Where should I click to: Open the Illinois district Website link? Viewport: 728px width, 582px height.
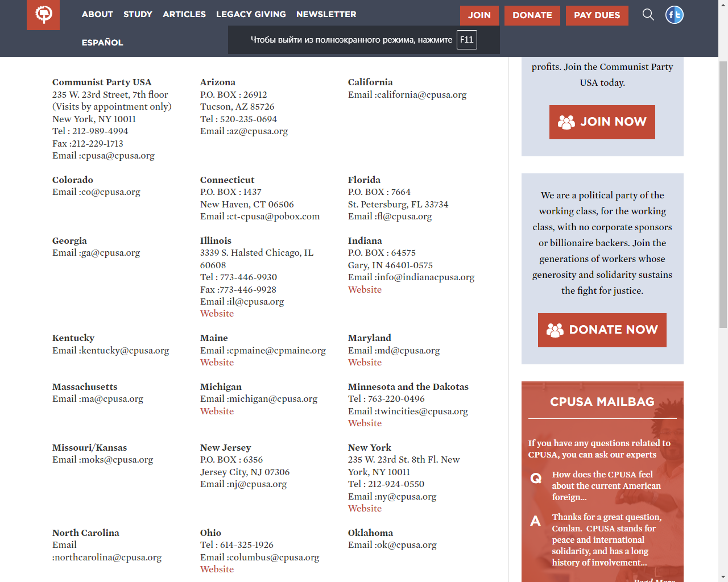(217, 314)
